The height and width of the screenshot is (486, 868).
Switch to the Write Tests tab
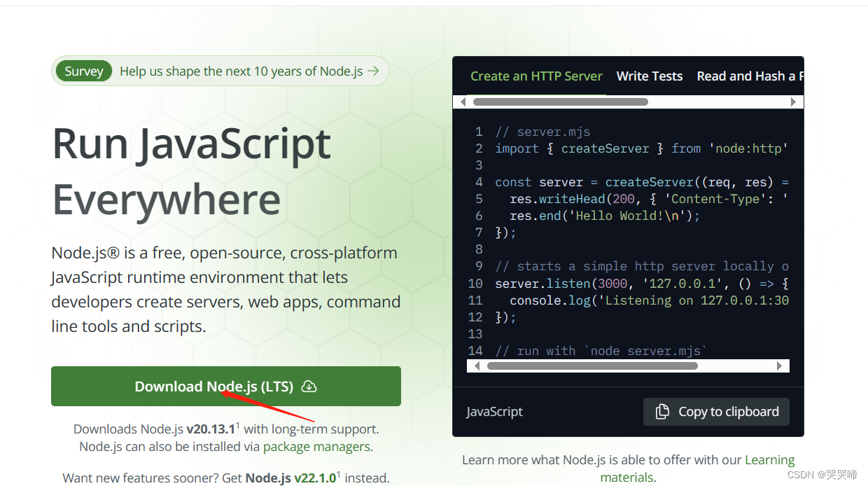pos(650,76)
